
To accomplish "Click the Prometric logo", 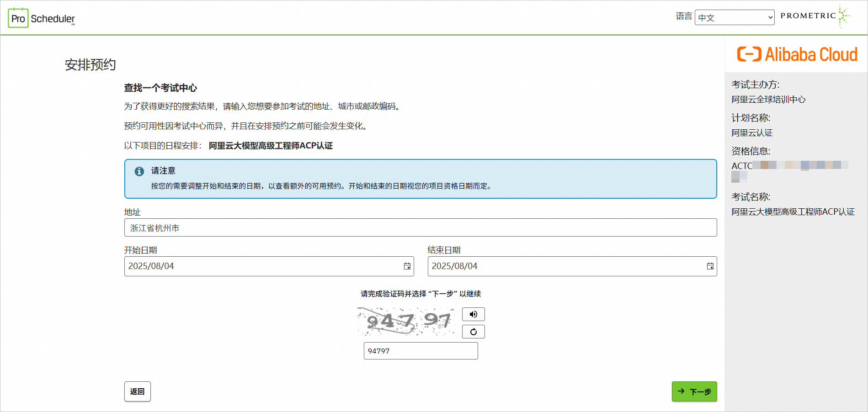I will [x=816, y=16].
